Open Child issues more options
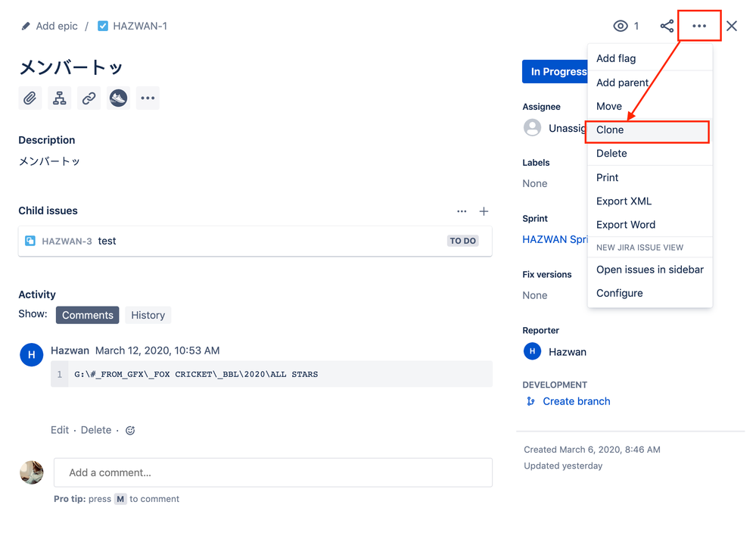 (462, 211)
